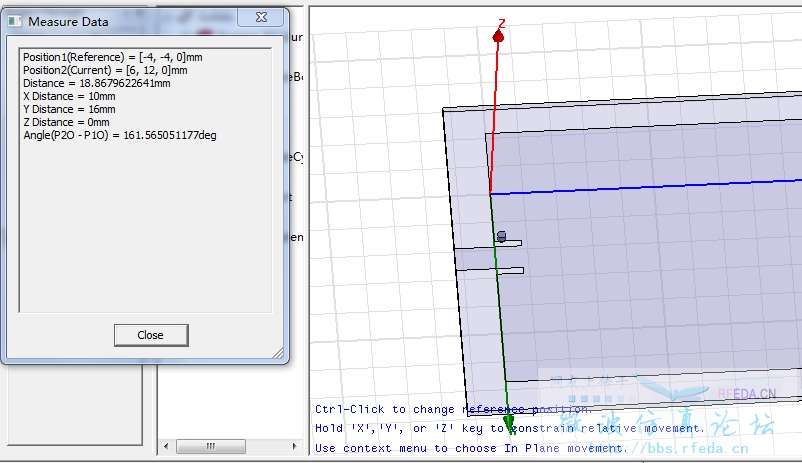Click the horizontal scrollbar right arrow
The width and height of the screenshot is (802, 463).
295,446
